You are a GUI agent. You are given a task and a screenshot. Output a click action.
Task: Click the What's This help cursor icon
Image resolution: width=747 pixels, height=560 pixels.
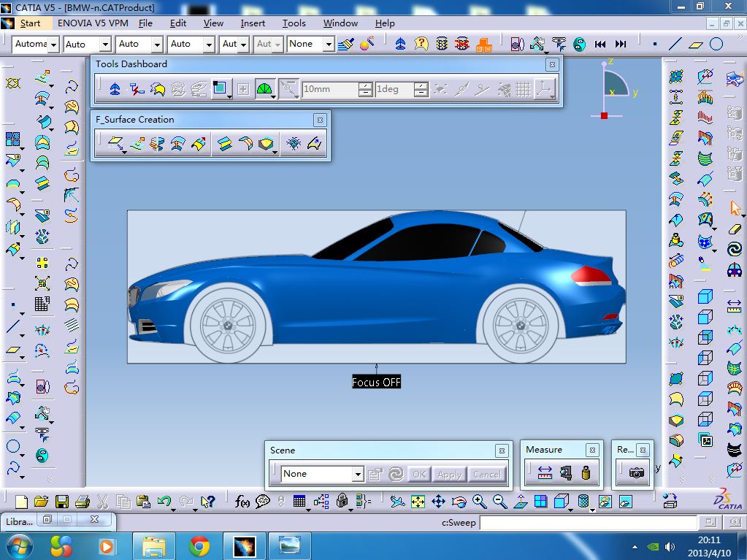[207, 502]
